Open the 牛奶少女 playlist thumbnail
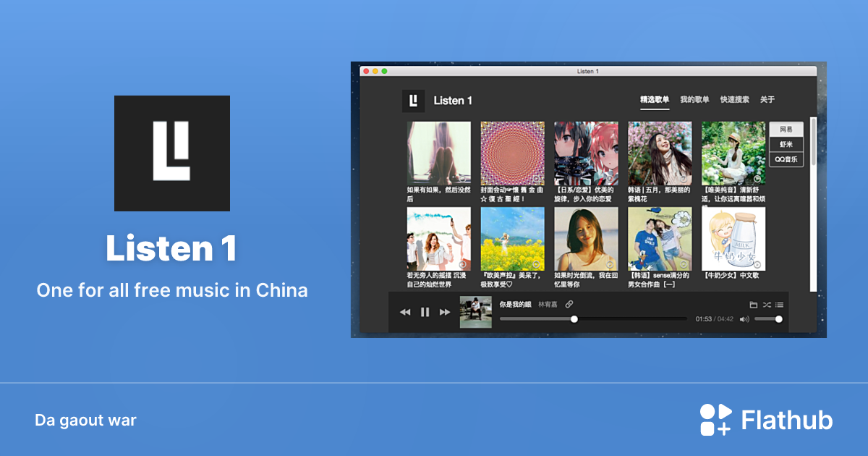Viewport: 868px width, 456px height. (733, 239)
